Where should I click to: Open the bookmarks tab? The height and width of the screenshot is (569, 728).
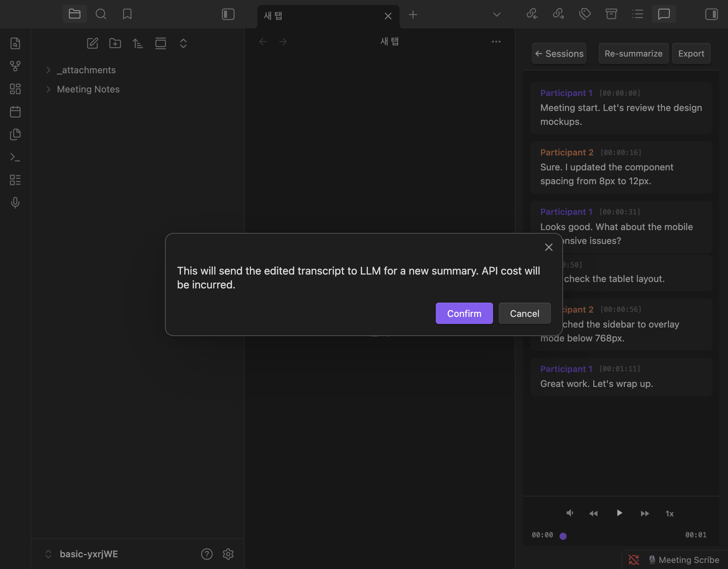pos(127,14)
